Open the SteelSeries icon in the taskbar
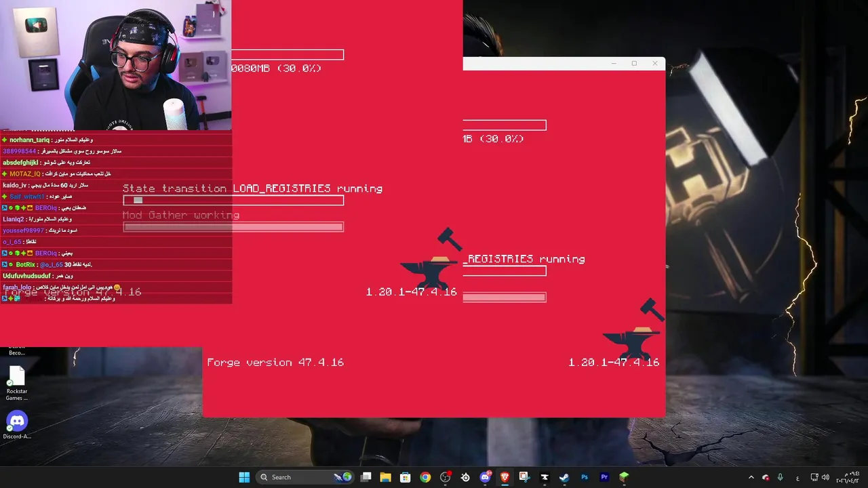This screenshot has width=868, height=488. coord(465,477)
